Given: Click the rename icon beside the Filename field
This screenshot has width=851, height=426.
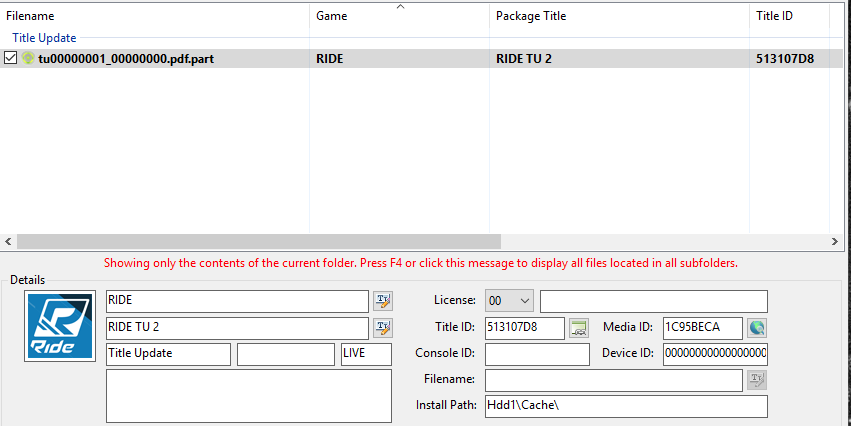Looking at the screenshot, I should pyautogui.click(x=757, y=380).
